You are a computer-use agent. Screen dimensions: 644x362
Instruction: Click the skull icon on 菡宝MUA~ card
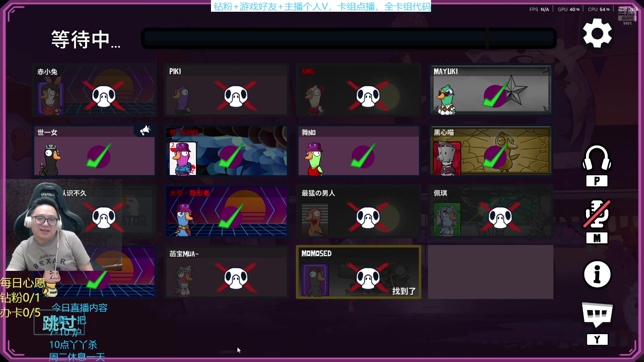[x=236, y=278]
